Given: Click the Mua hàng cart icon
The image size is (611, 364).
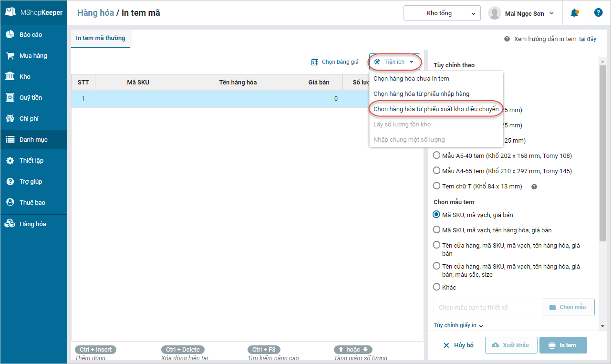Looking at the screenshot, I should [x=10, y=56].
